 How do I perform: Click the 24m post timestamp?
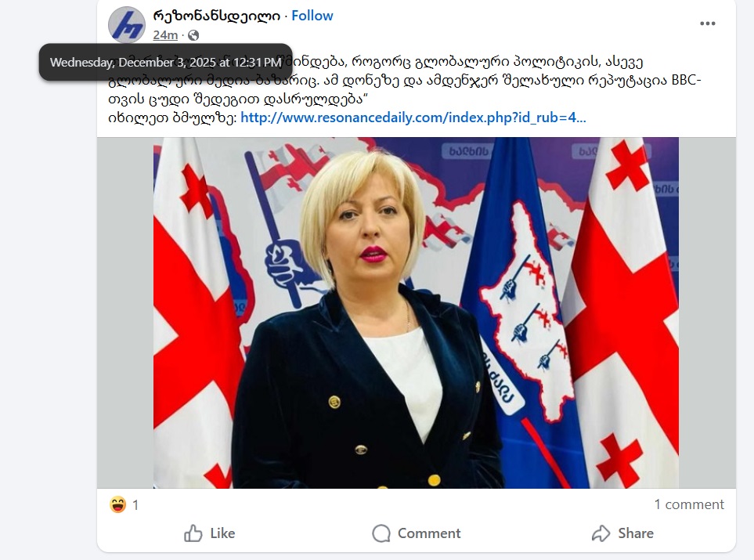pos(165,35)
